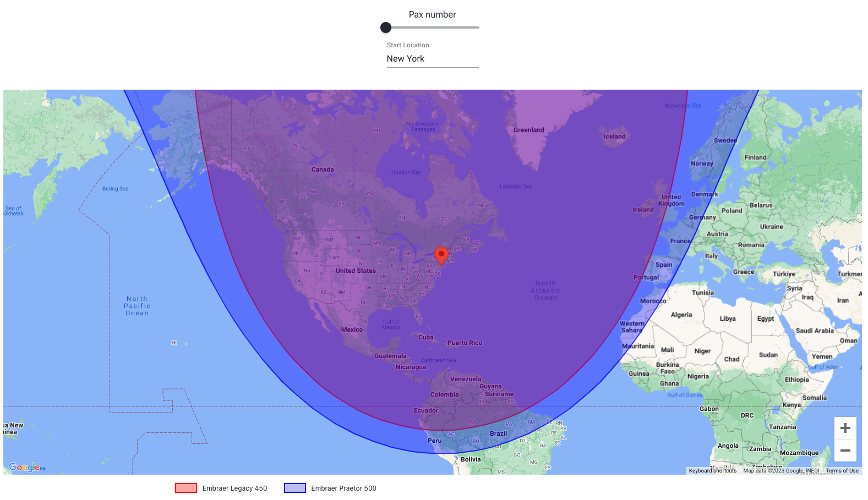Click the Bering Sea map label
The image size is (868, 500).
[115, 189]
